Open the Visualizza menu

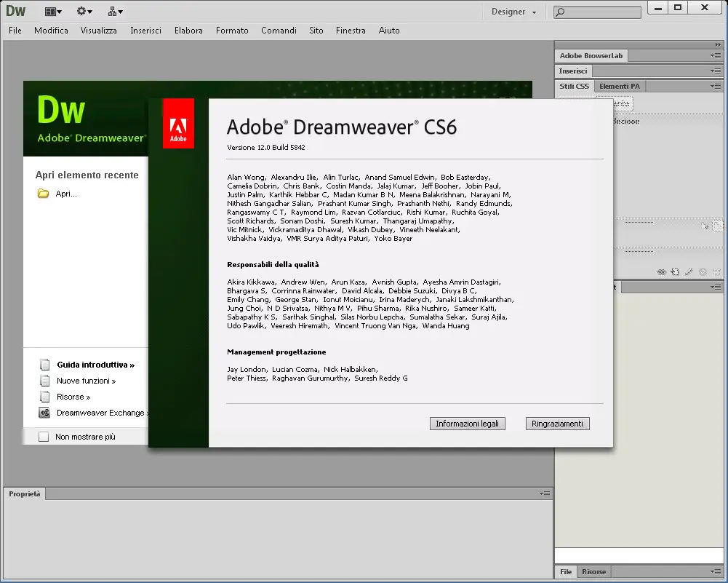pyautogui.click(x=98, y=30)
